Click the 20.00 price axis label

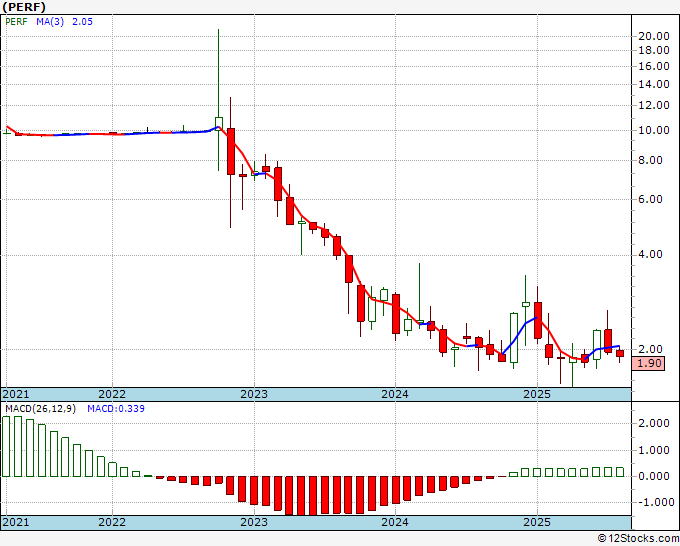point(654,36)
